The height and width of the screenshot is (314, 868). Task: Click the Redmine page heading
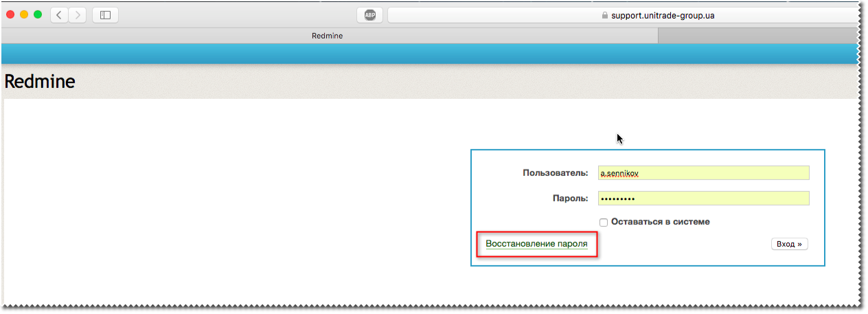point(40,82)
